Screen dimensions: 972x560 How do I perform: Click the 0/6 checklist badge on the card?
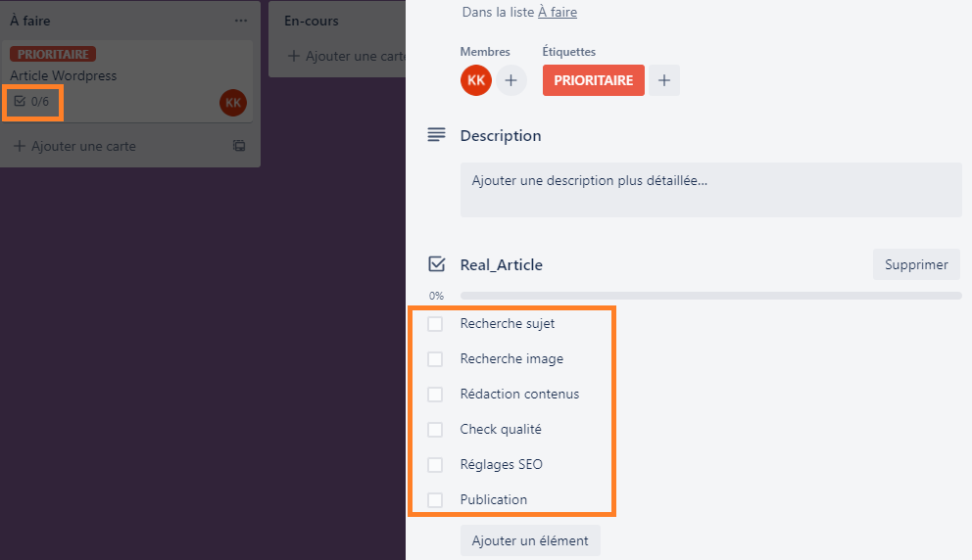[32, 102]
